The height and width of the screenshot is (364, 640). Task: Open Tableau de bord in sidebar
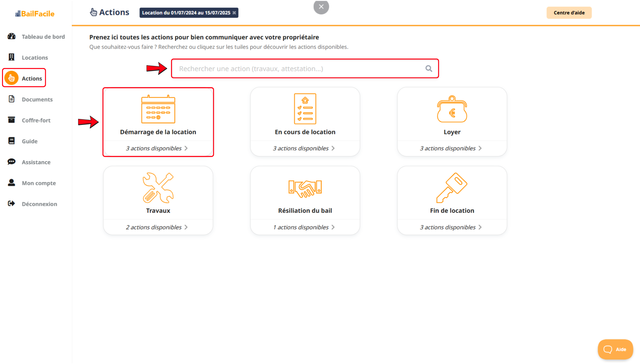[43, 37]
